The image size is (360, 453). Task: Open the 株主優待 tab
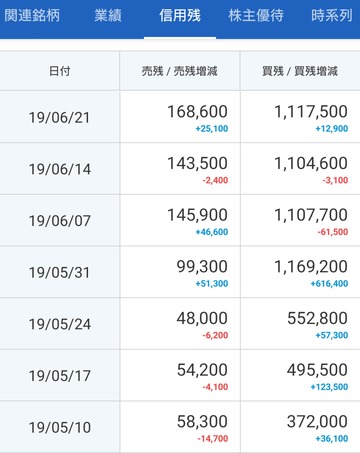pos(256,15)
